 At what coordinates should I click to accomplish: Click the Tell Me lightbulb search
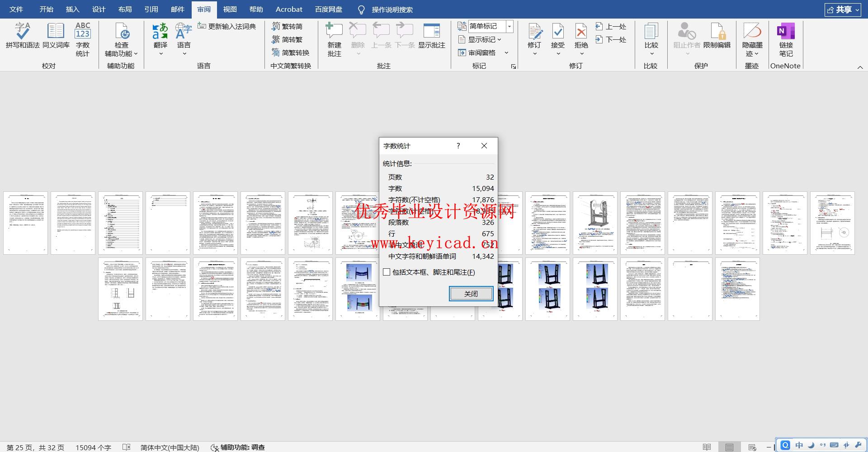tap(361, 10)
